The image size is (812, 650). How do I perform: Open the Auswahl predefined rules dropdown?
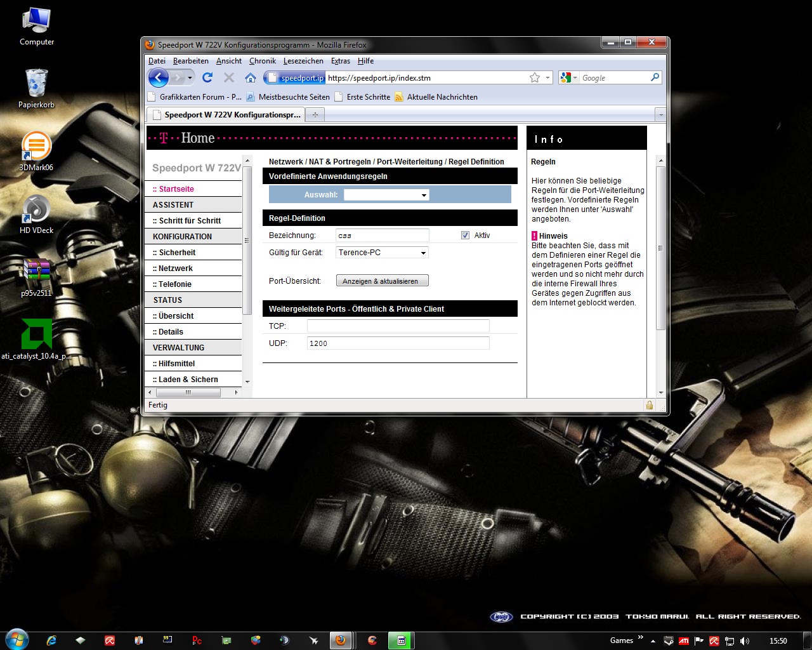(x=386, y=195)
